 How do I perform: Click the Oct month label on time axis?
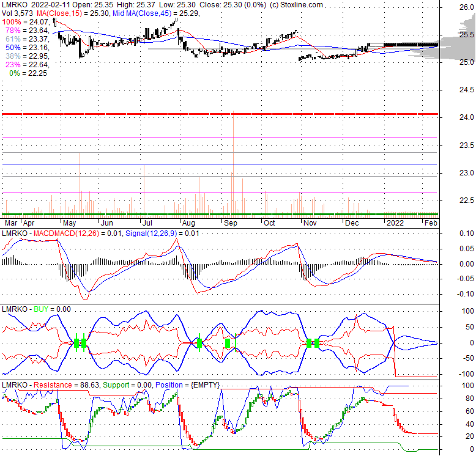pyautogui.click(x=269, y=223)
